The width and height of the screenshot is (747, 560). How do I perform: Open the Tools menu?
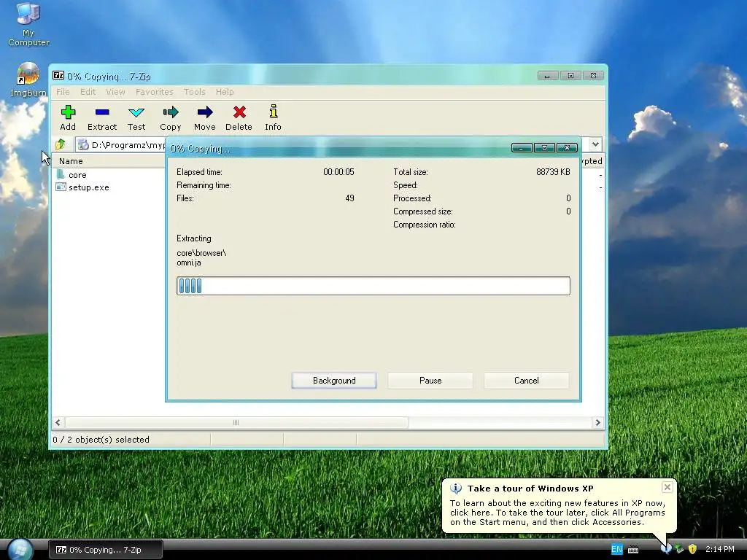click(194, 92)
